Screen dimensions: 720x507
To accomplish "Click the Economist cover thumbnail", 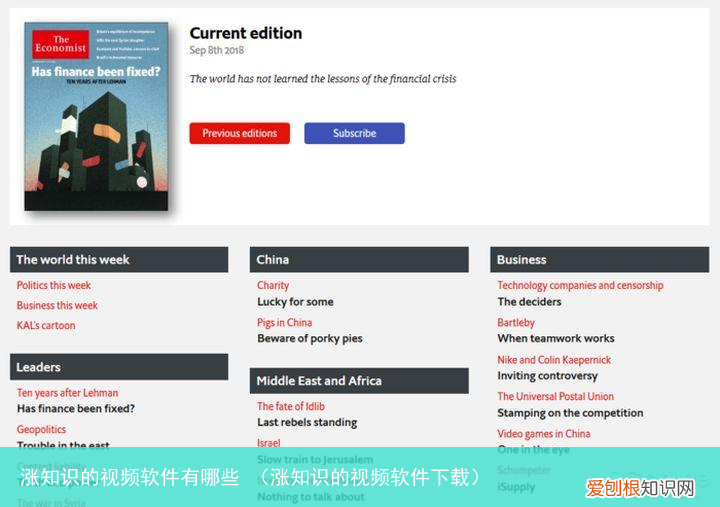I will pyautogui.click(x=96, y=116).
